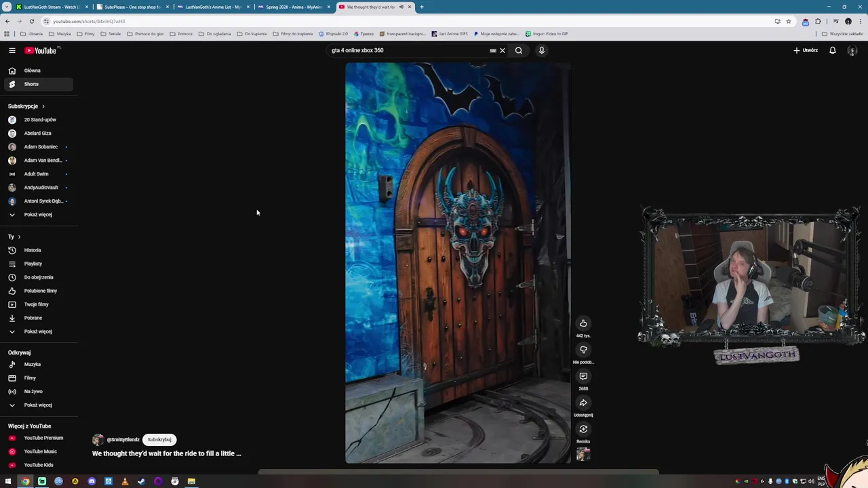The image size is (868, 488).
Task: Share the Short via Udostępnij
Action: (583, 403)
